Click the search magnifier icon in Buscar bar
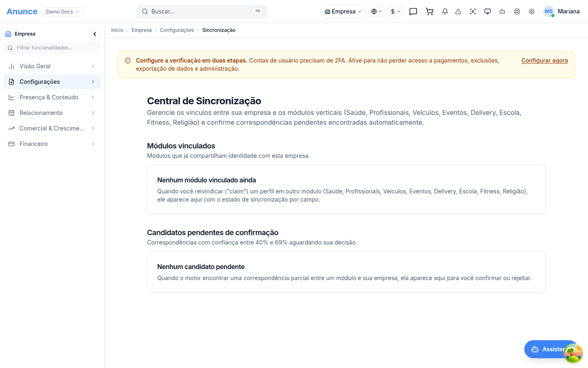 coord(145,11)
